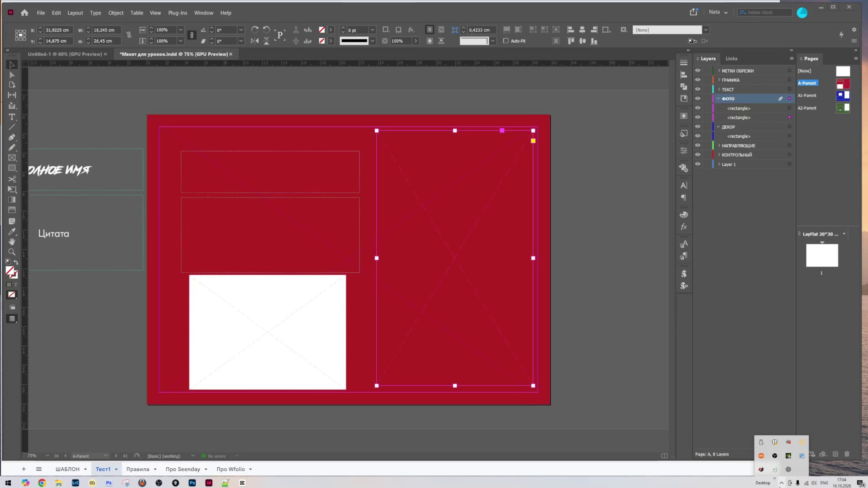Select the Zoom tool
The height and width of the screenshot is (488, 868).
(x=12, y=252)
